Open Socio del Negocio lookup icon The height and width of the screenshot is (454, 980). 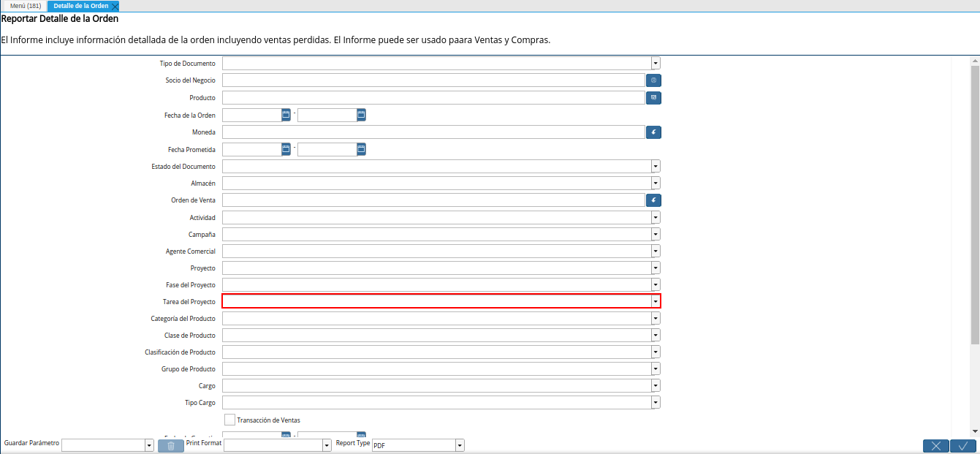click(653, 80)
